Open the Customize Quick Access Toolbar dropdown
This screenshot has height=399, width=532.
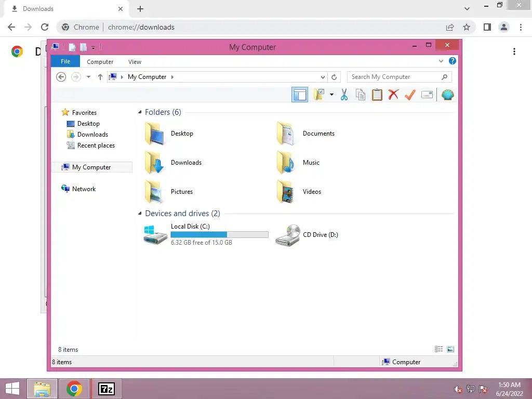pos(94,47)
